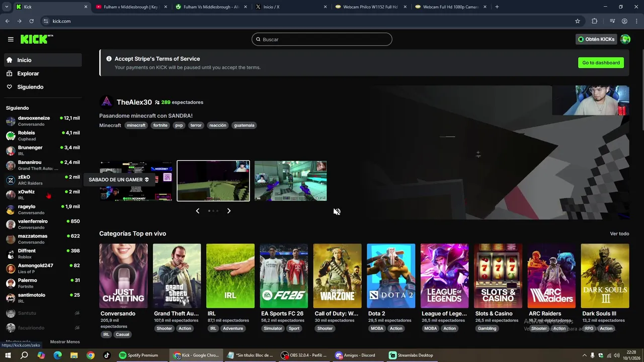
Task: Open tab search dropdown arrow
Action: pos(7,7)
